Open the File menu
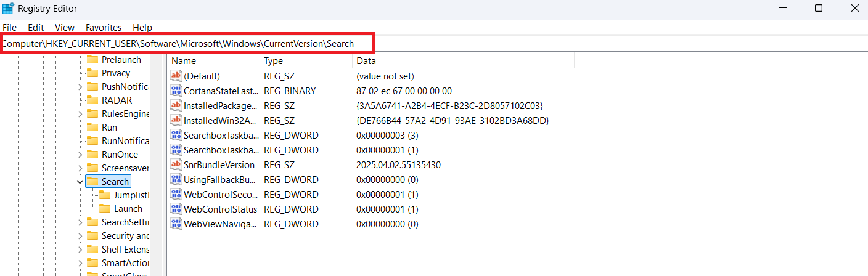Screen dimensions: 868x276 (9, 27)
